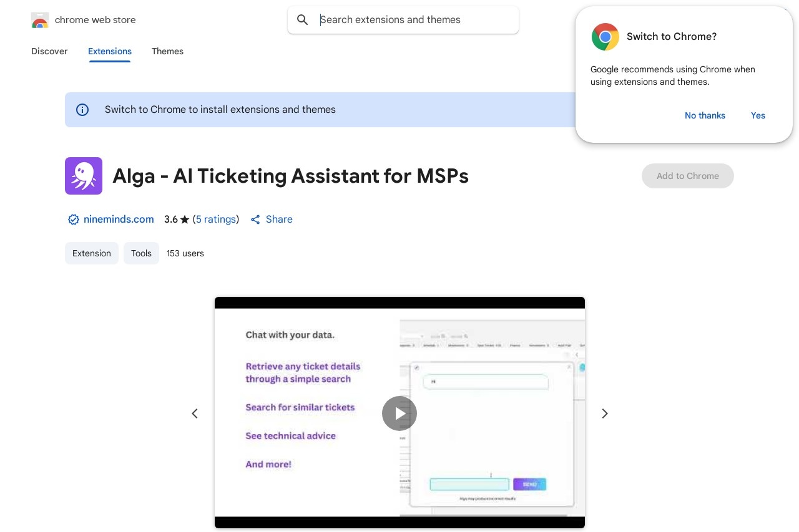Open the nineminds.com link
Screen dimensions: 799x532
tap(119, 220)
